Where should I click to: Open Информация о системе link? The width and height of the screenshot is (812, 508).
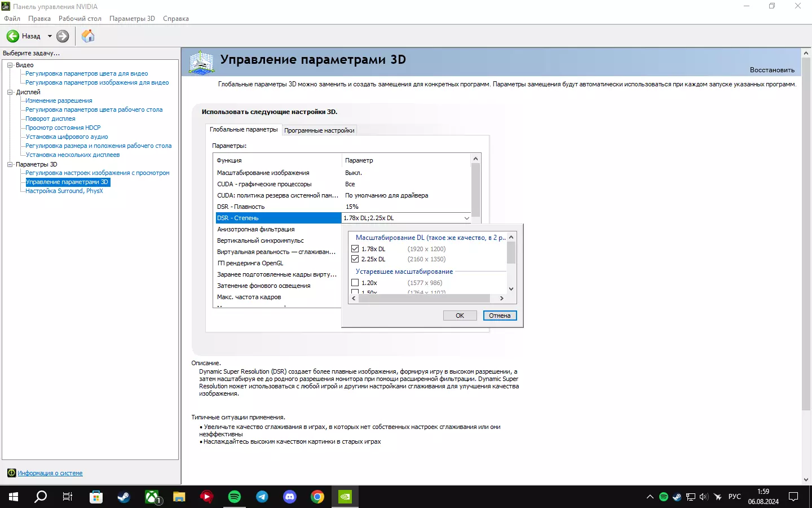tap(50, 473)
